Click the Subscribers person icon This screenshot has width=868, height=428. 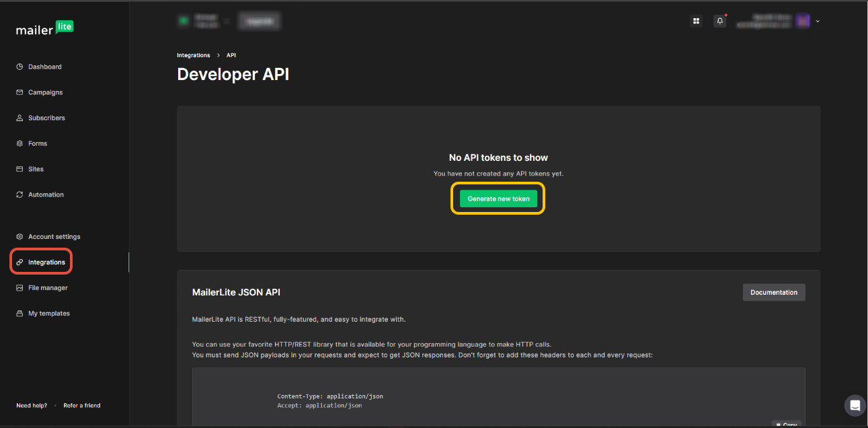(20, 118)
